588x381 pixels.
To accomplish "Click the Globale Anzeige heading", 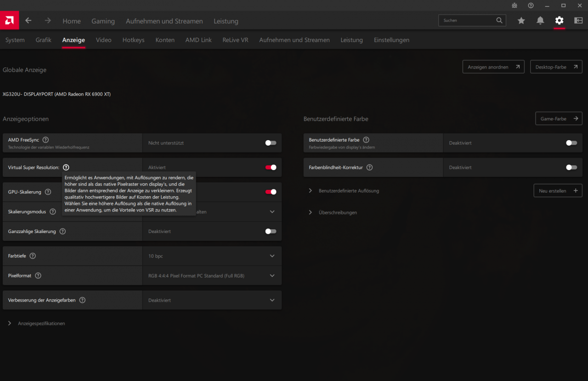I will click(24, 70).
